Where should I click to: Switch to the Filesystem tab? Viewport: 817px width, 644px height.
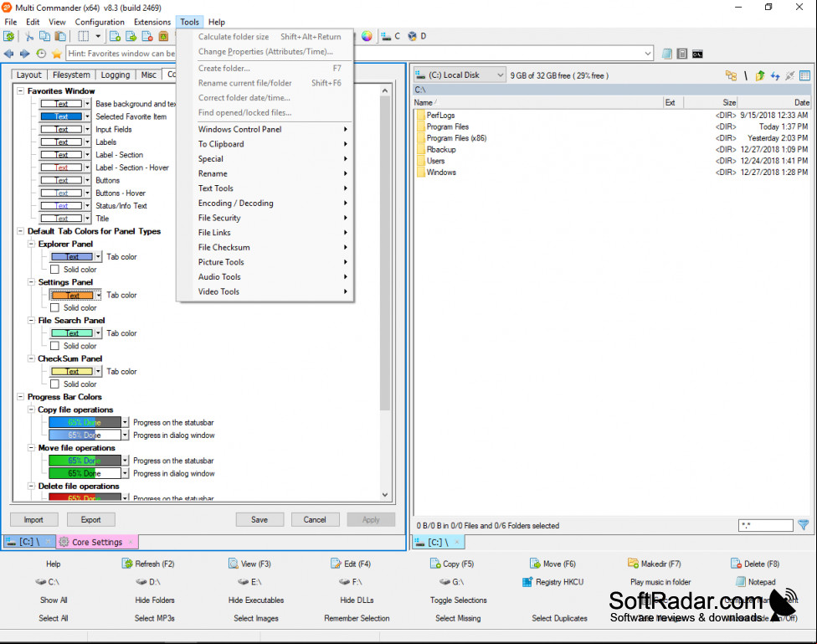click(71, 75)
